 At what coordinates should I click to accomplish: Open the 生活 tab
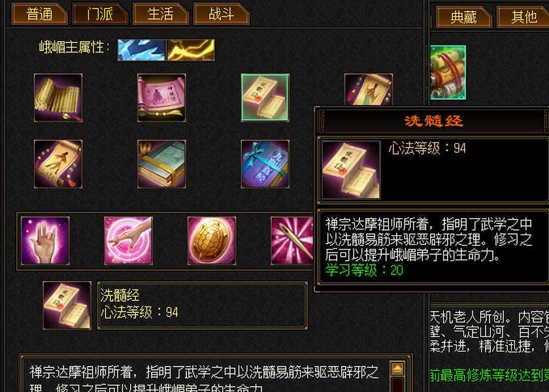160,14
